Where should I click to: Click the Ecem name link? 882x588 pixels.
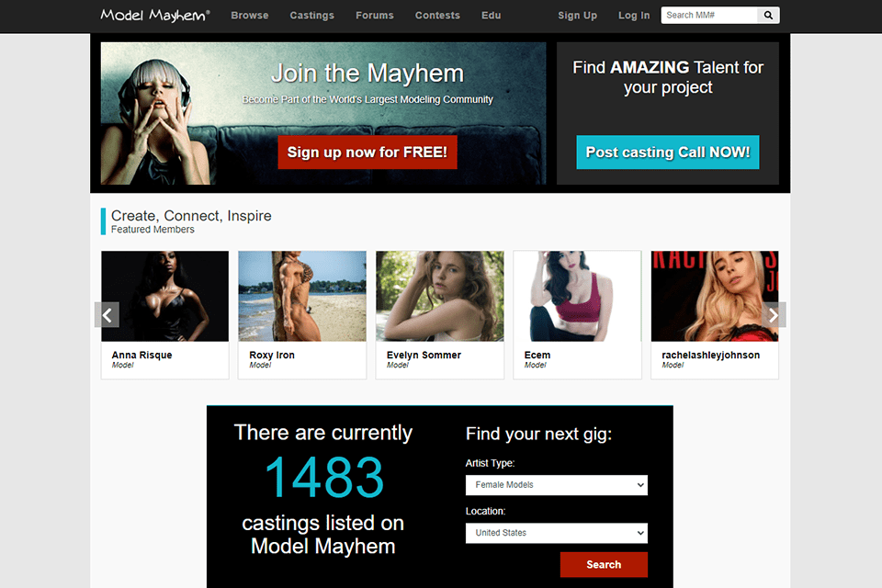coord(537,355)
